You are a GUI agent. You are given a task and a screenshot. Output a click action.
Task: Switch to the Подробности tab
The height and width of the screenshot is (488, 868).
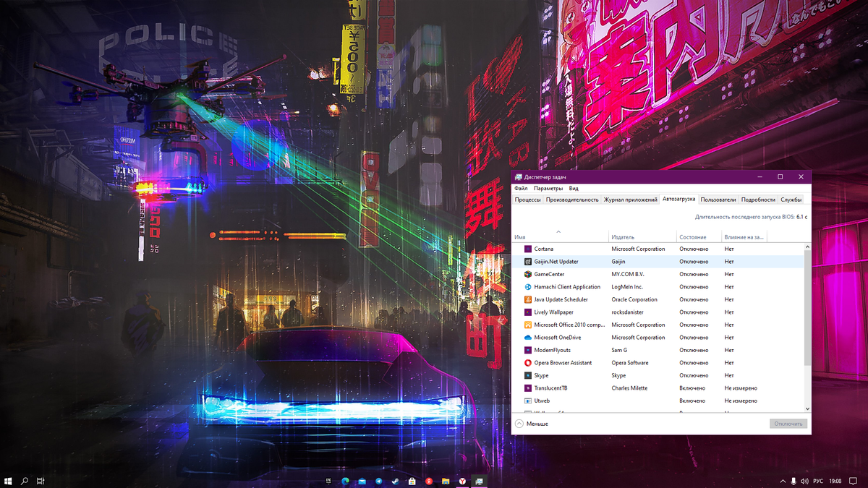click(758, 200)
